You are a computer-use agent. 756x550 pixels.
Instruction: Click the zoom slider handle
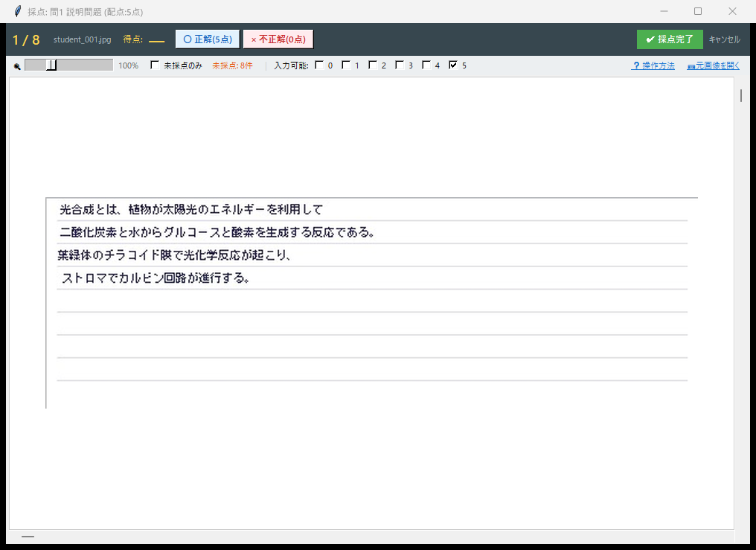pyautogui.click(x=51, y=65)
